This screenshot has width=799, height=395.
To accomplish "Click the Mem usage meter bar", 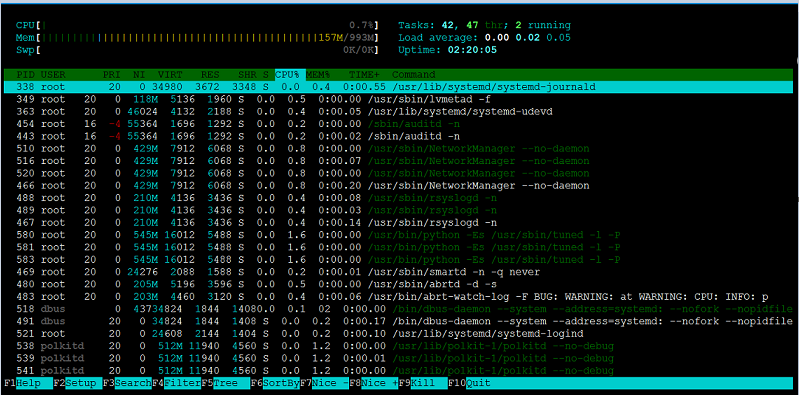I will click(x=198, y=37).
